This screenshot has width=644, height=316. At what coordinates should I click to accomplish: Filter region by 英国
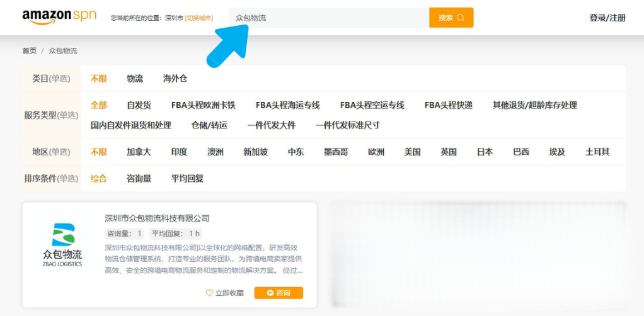tap(449, 152)
